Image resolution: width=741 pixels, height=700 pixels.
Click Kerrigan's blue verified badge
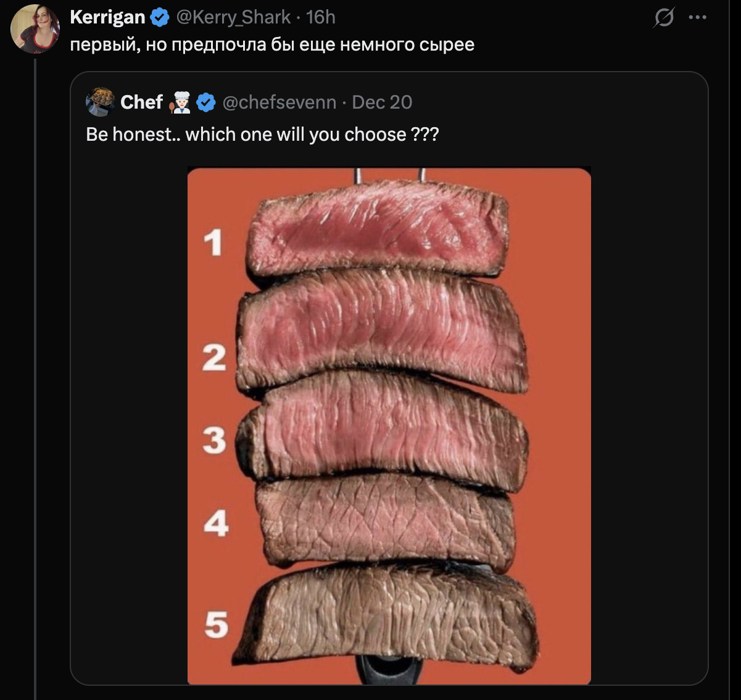(x=160, y=18)
